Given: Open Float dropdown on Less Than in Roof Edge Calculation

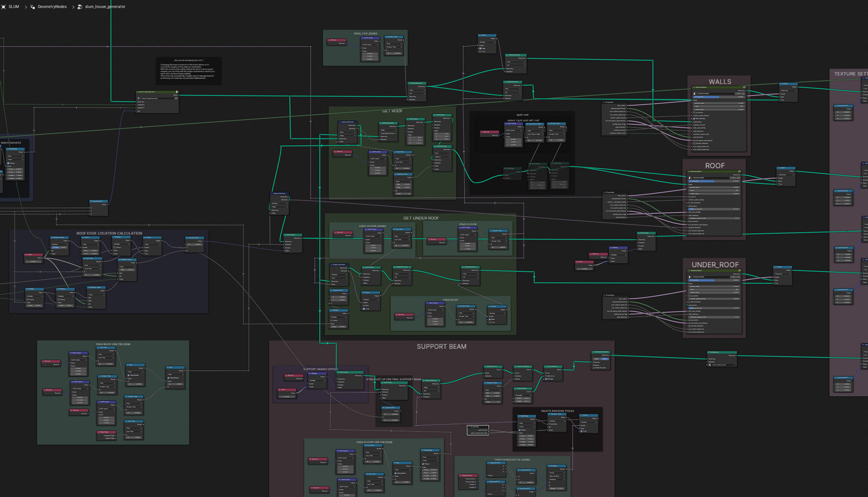Looking at the screenshot, I should point(92,265).
